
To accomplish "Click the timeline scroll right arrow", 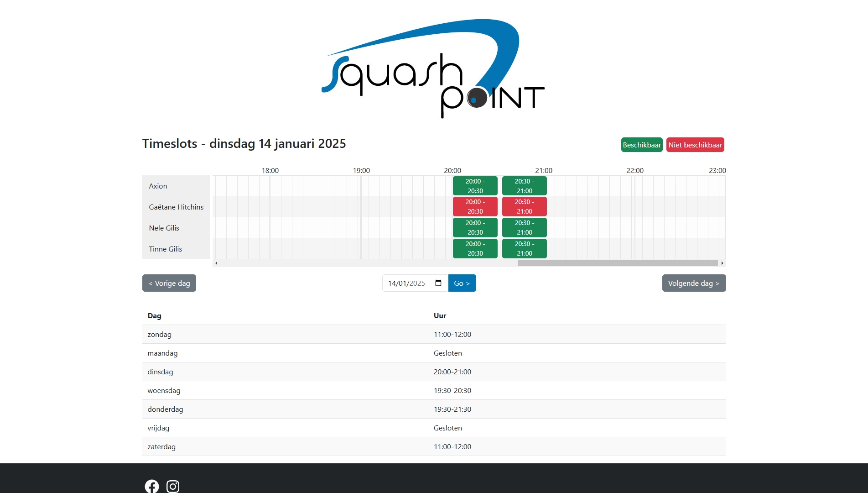I will 722,263.
